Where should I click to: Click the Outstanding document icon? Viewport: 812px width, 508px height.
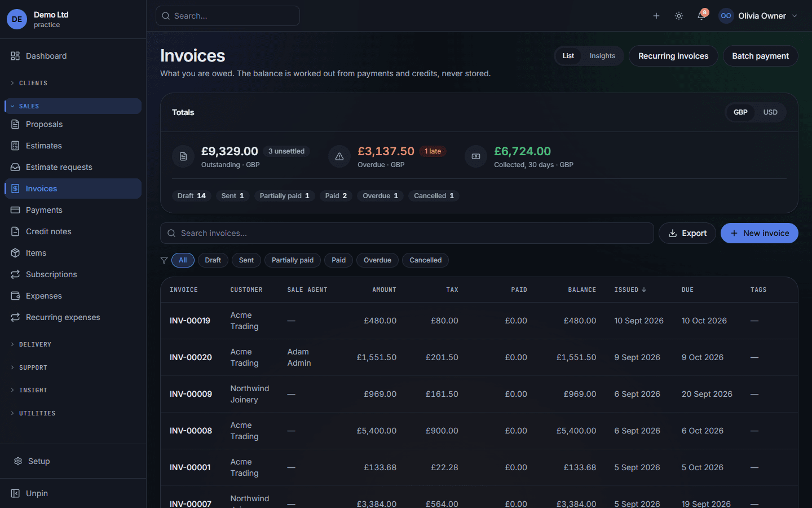pos(183,156)
